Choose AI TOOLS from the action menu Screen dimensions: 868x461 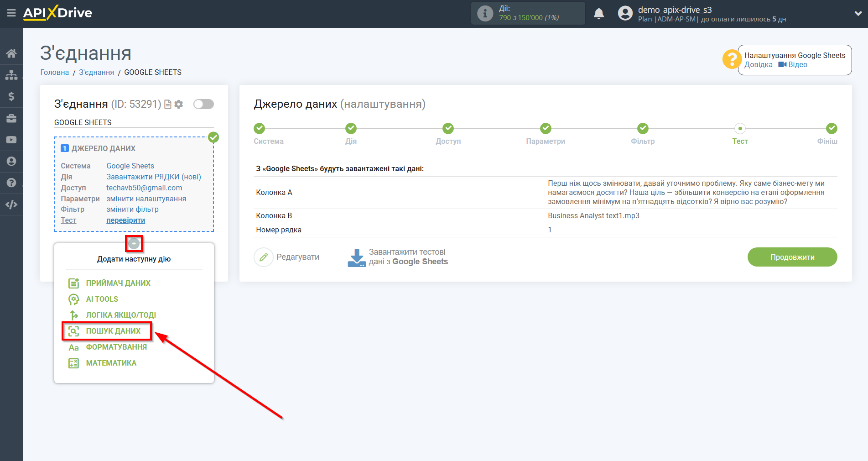point(102,299)
